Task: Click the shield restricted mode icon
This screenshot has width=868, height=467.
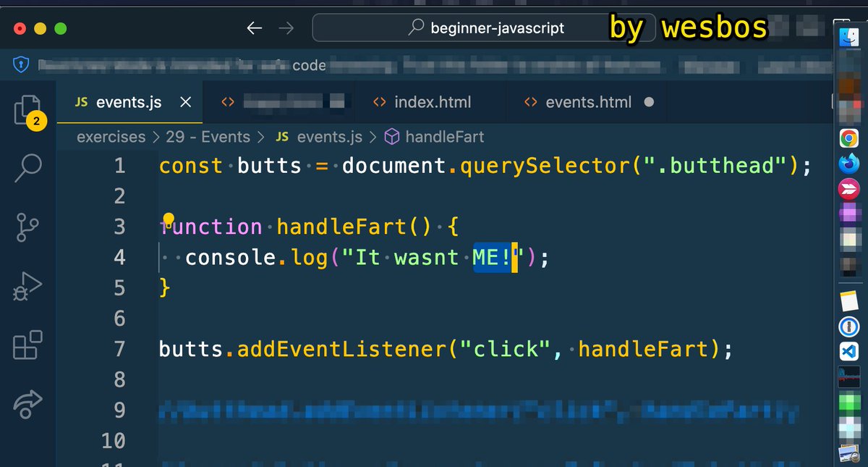Action: [20, 65]
